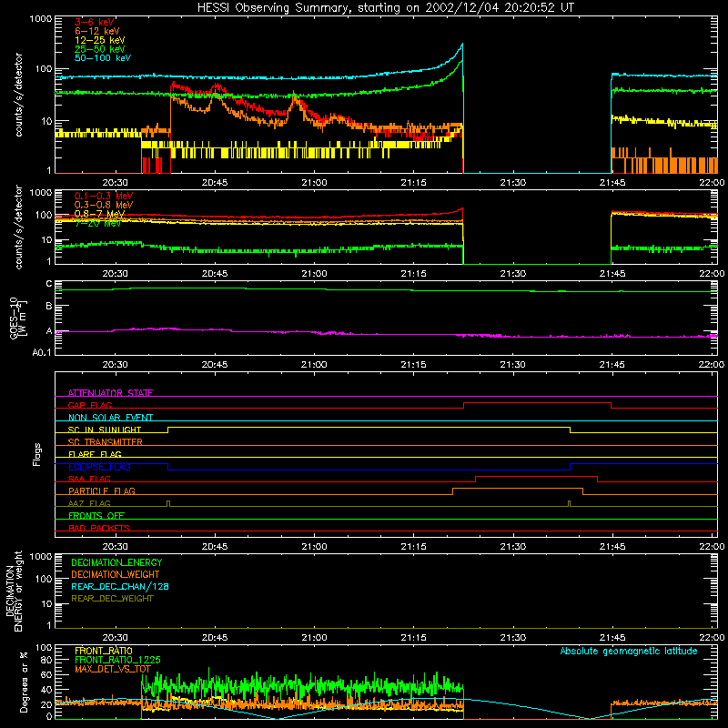Click the ATTENUATOR_STATE flag label
728x728 pixels.
click(110, 393)
